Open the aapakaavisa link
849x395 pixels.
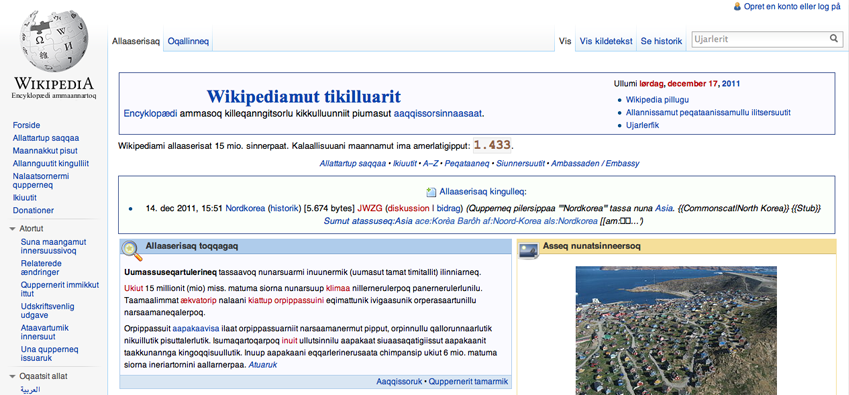(196, 328)
